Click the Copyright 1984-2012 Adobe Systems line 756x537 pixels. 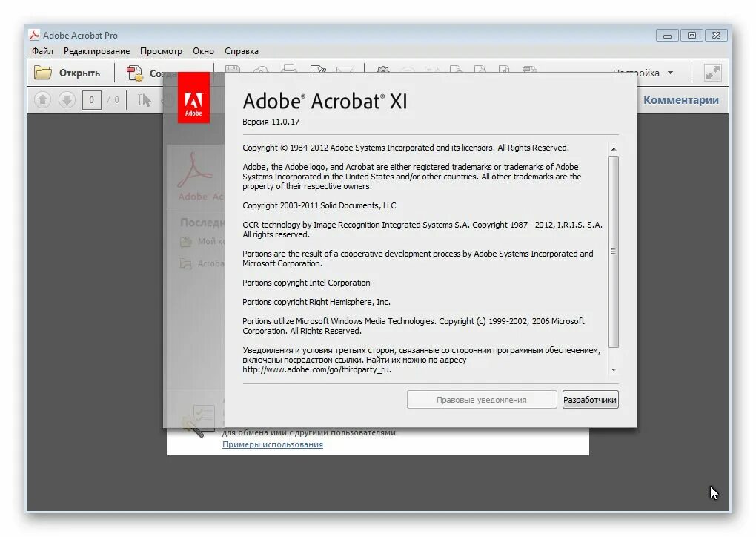point(405,148)
